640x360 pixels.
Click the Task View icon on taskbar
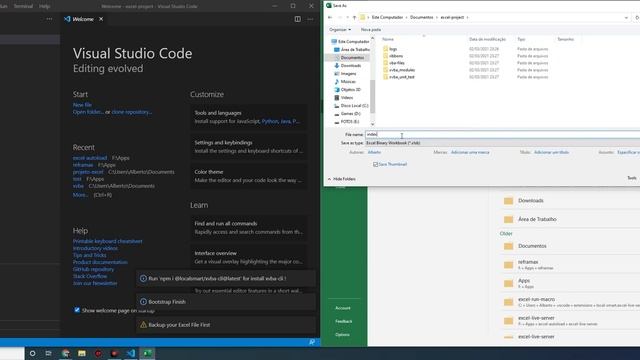(x=49, y=353)
